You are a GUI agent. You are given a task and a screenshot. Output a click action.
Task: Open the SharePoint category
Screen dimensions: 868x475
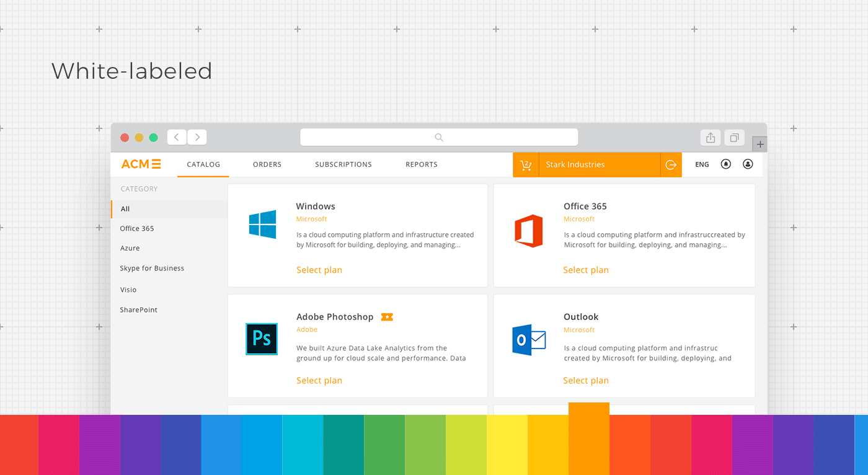pyautogui.click(x=139, y=310)
